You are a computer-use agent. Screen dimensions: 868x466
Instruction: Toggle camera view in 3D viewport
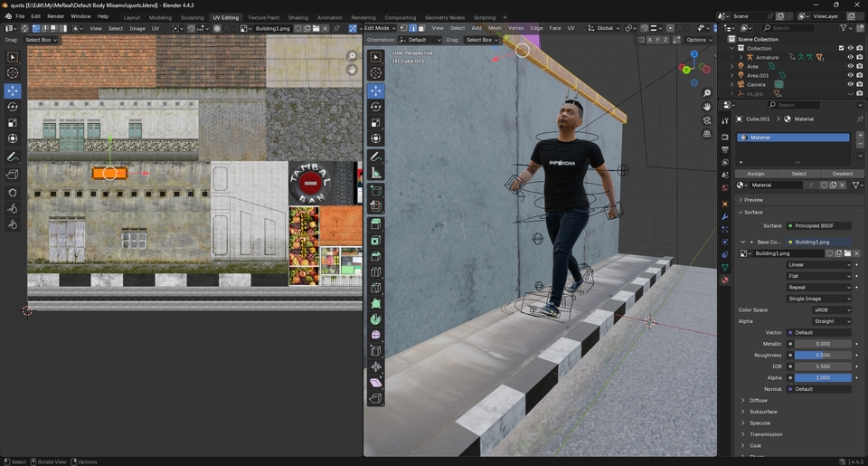(707, 120)
